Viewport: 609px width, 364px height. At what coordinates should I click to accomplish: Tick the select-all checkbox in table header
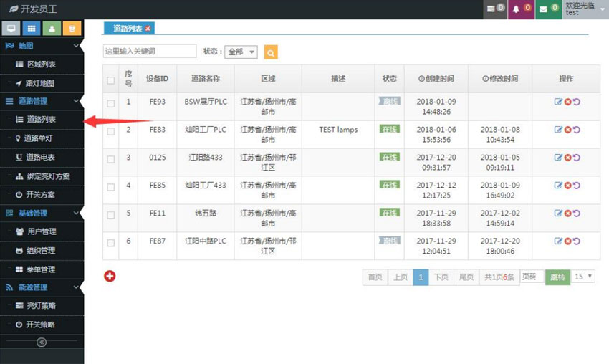(x=110, y=80)
